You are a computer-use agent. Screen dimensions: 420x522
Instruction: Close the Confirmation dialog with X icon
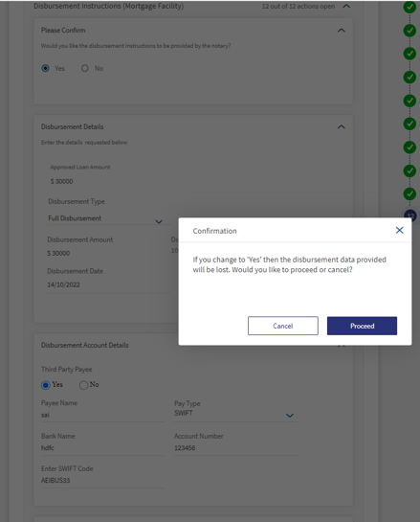[x=399, y=231]
